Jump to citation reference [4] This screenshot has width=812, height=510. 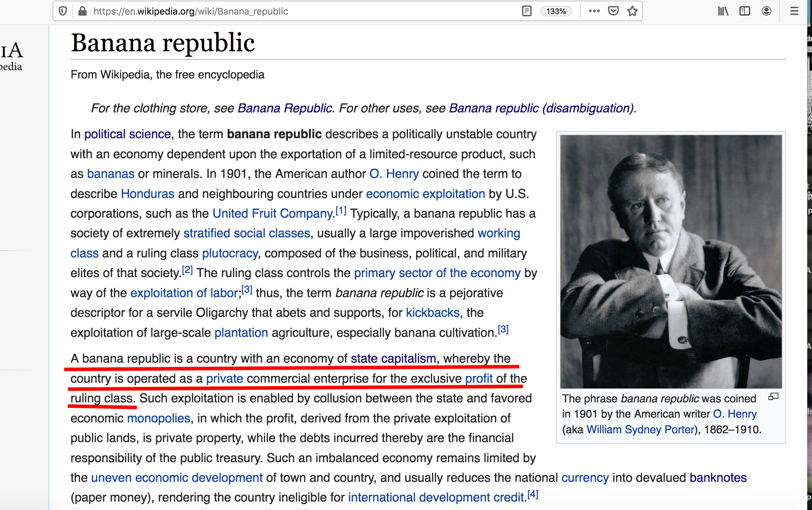[x=533, y=495]
